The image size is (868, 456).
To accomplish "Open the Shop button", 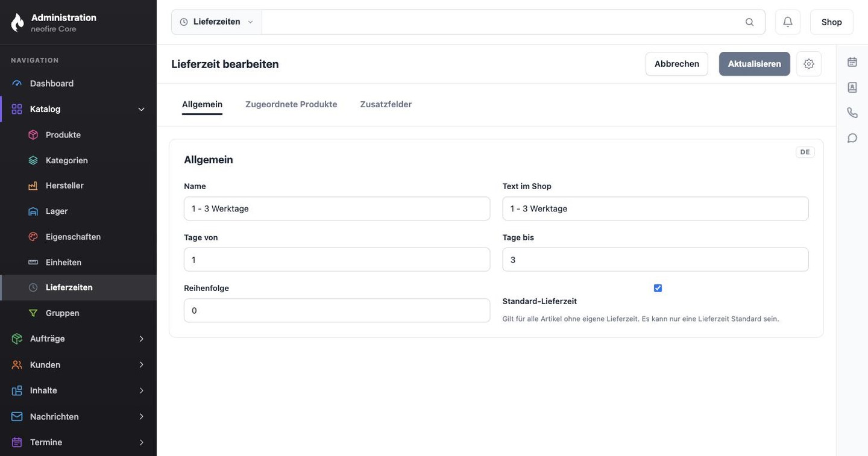I will tap(832, 22).
